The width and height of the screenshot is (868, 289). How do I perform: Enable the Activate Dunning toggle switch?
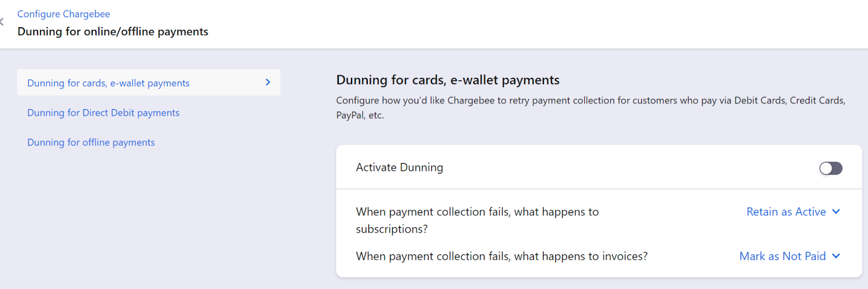(x=831, y=168)
